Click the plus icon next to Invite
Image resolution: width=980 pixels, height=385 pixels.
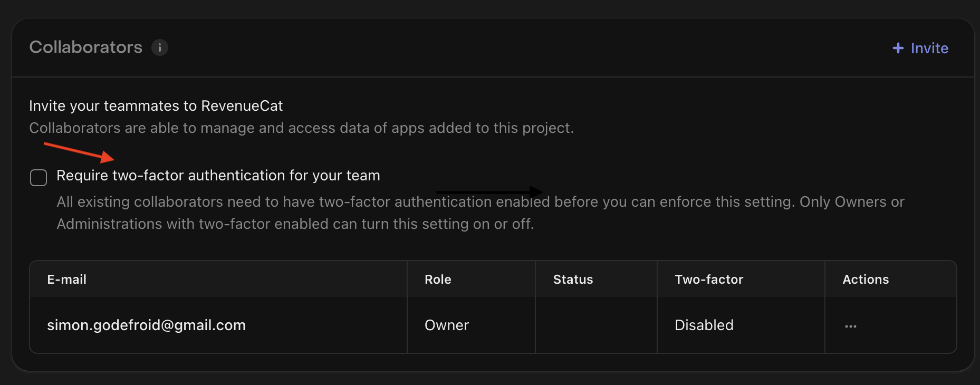click(898, 48)
